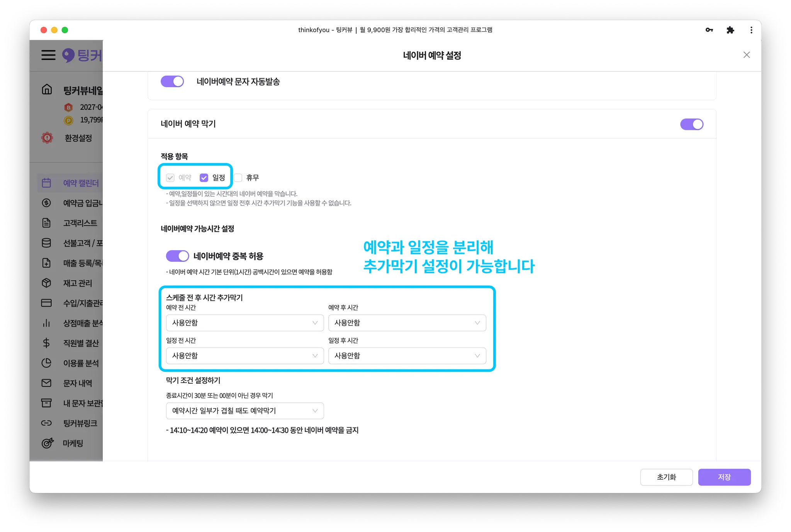
Task: Toggle 네이버예약 중복 허용 switch
Action: pyautogui.click(x=177, y=256)
